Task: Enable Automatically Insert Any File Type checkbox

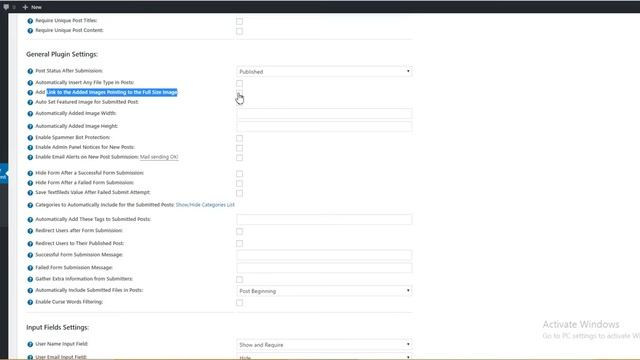Action: (x=240, y=83)
